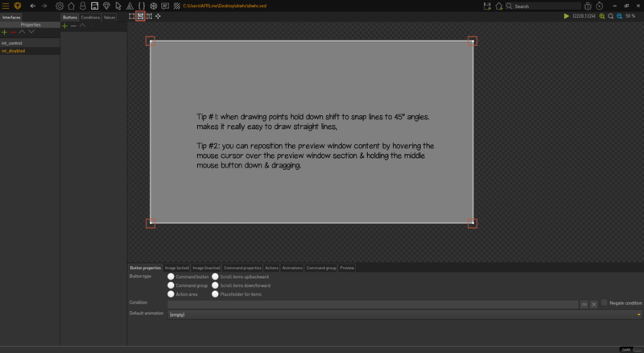Open the hamburger main menu
Image resolution: width=644 pixels, height=353 pixels.
pyautogui.click(x=6, y=6)
